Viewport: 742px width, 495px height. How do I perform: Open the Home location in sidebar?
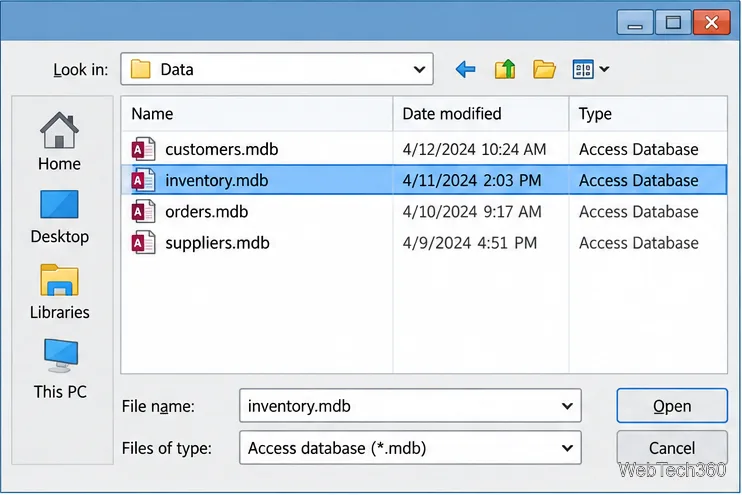[x=59, y=141]
